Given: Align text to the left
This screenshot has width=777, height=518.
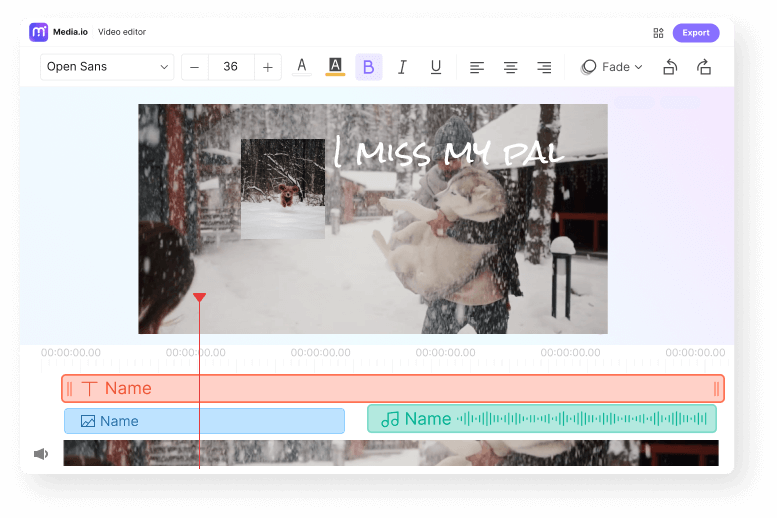Looking at the screenshot, I should pos(477,67).
